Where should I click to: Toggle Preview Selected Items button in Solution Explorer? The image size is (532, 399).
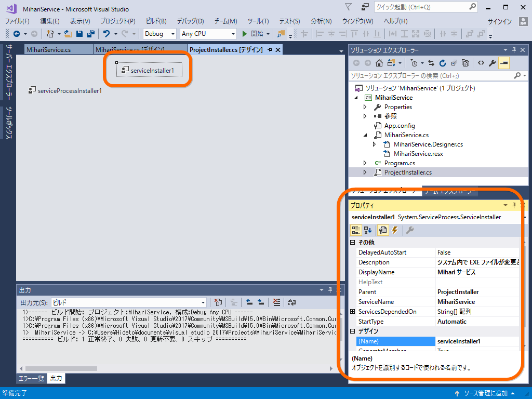click(504, 63)
